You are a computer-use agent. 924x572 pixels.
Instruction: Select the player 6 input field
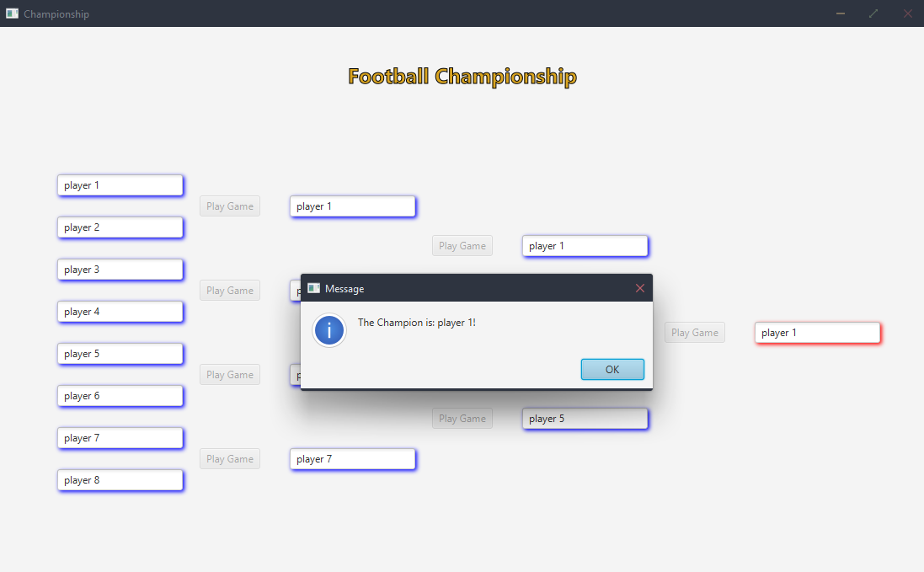click(x=120, y=396)
